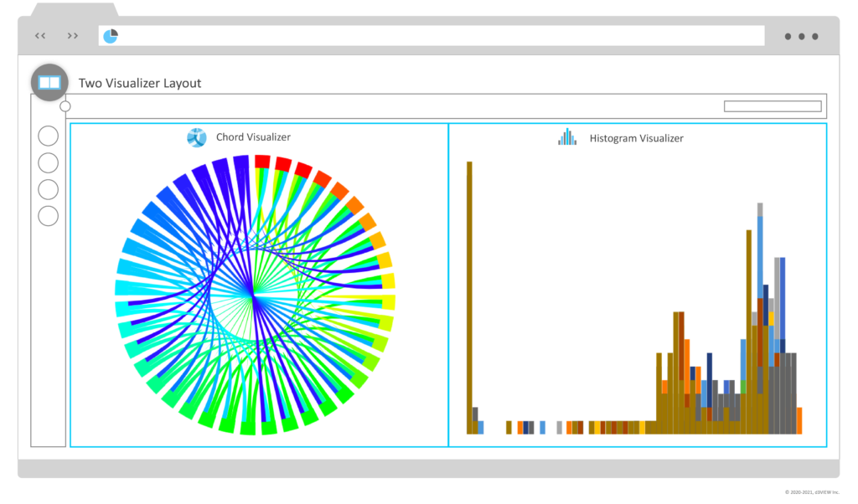Click the yellow segment of chord diagram

pos(388,281)
